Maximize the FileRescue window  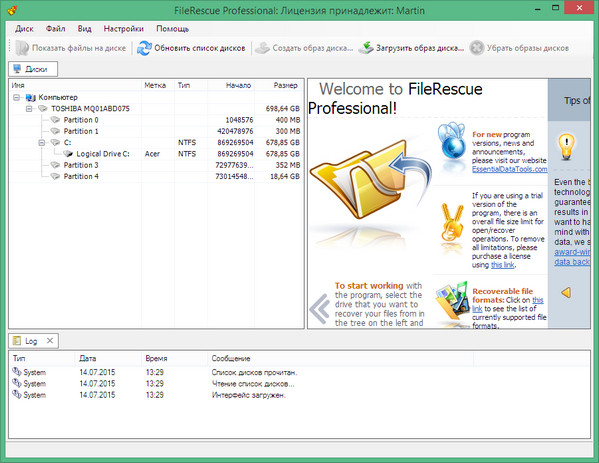(x=555, y=8)
